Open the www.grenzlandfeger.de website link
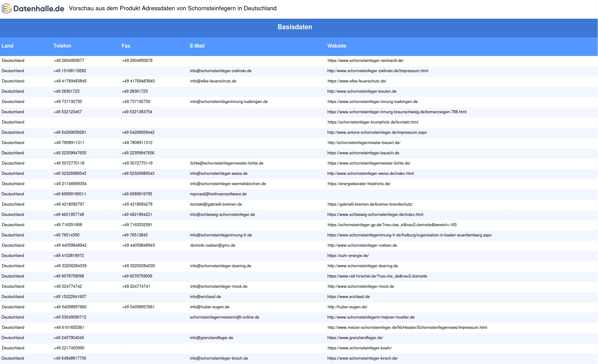The image size is (598, 364). click(355, 338)
